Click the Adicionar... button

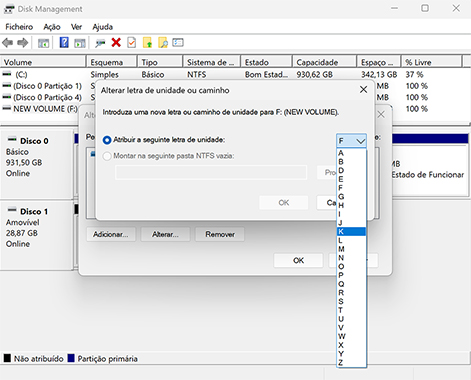pyautogui.click(x=111, y=234)
